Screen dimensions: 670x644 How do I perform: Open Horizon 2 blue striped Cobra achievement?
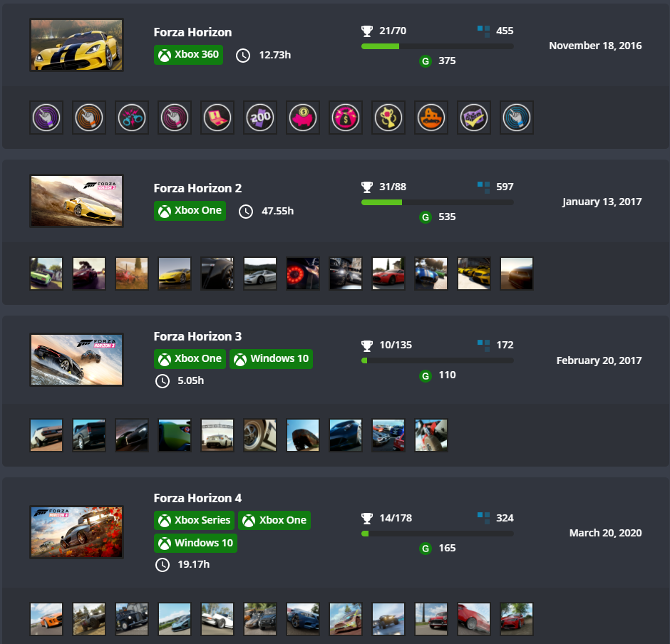point(431,274)
